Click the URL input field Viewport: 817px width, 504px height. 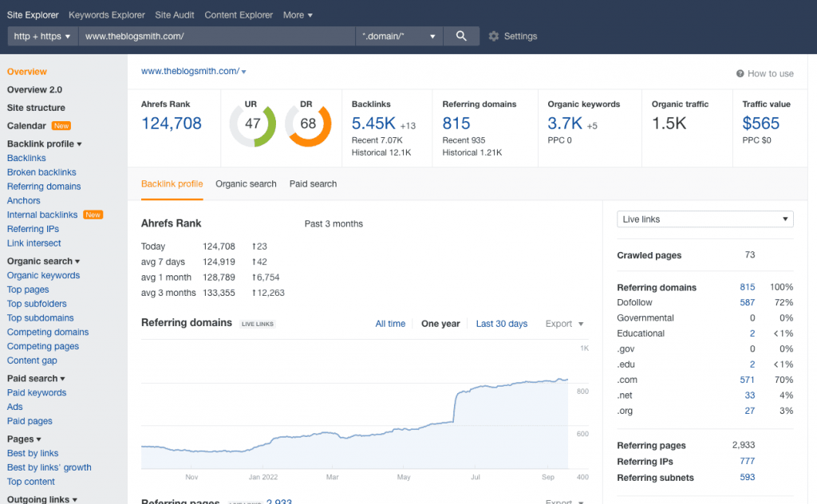(217, 36)
